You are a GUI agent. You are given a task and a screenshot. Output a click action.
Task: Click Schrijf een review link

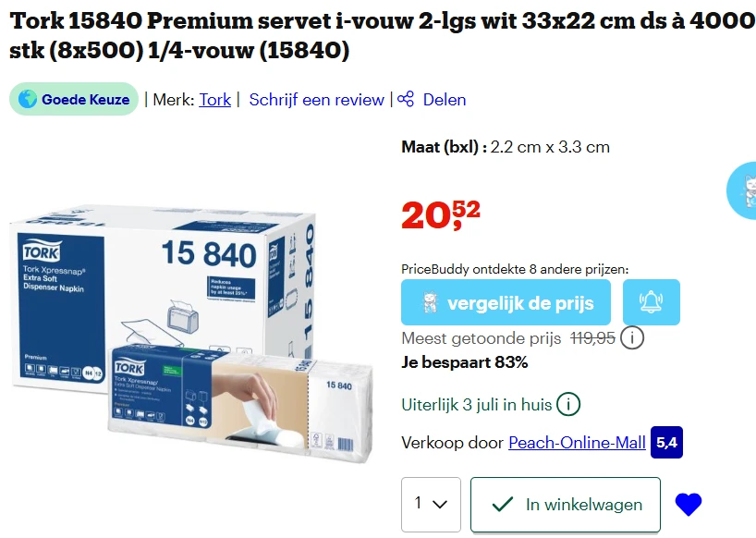[x=316, y=100]
